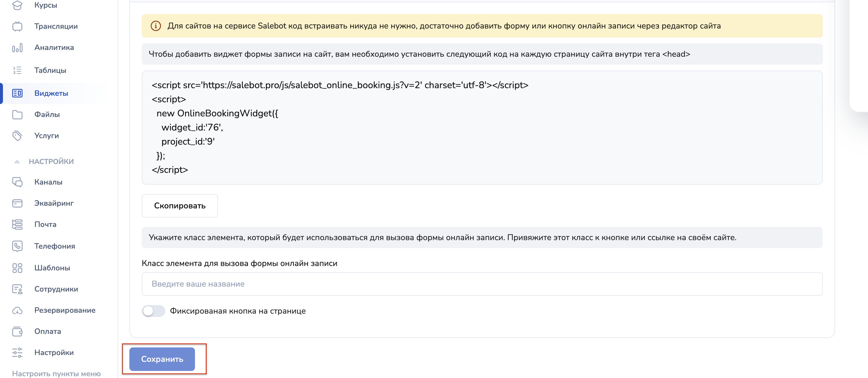
Task: Select Виджеты in the sidebar menu
Action: 51,93
